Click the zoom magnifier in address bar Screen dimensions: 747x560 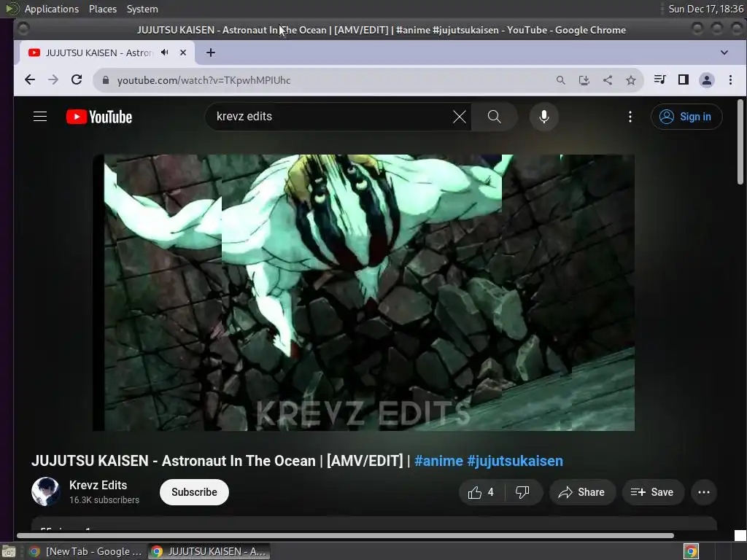[561, 80]
